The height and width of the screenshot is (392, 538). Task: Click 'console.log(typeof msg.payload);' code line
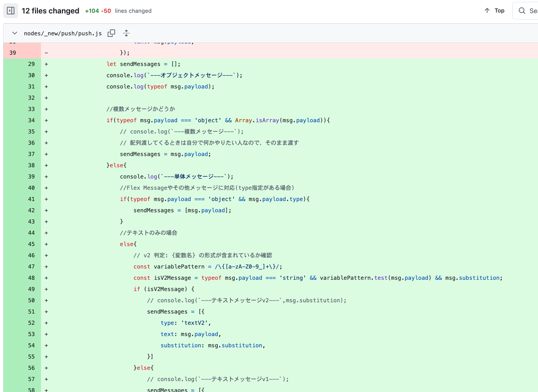coord(160,87)
